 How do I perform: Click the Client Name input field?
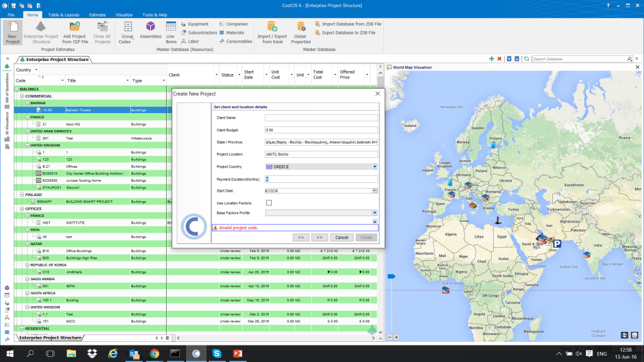click(321, 118)
